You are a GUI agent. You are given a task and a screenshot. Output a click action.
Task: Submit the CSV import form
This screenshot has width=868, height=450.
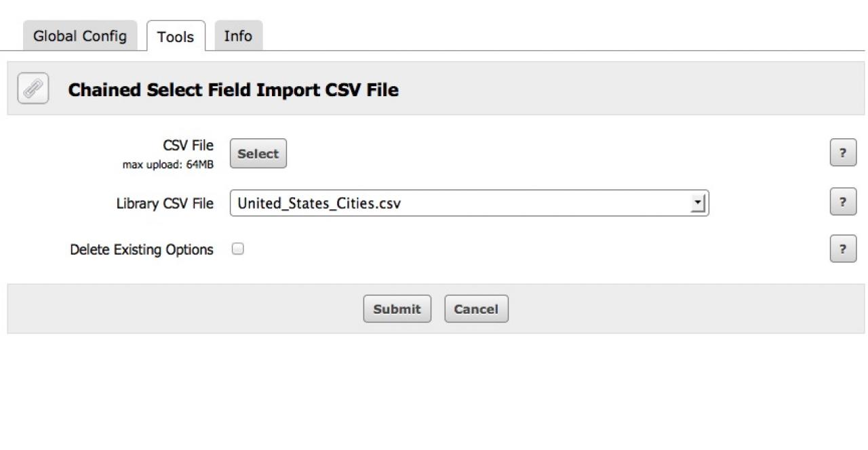397,309
